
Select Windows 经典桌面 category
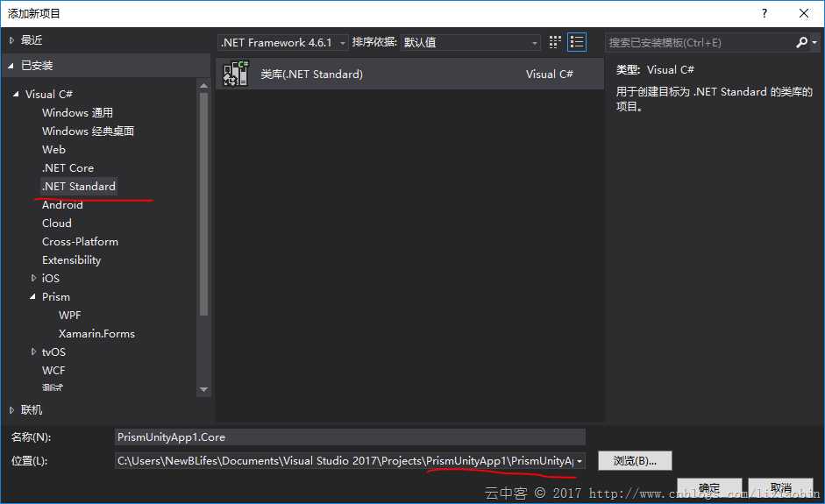tap(88, 131)
